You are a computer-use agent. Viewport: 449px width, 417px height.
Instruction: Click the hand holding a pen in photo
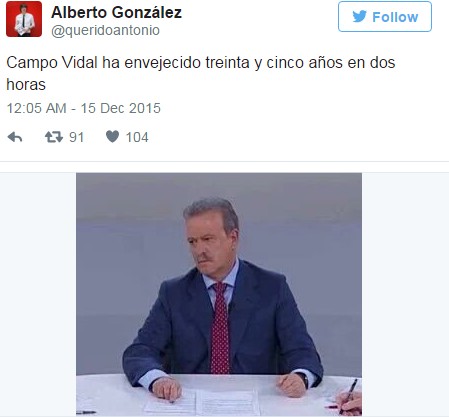348,400
